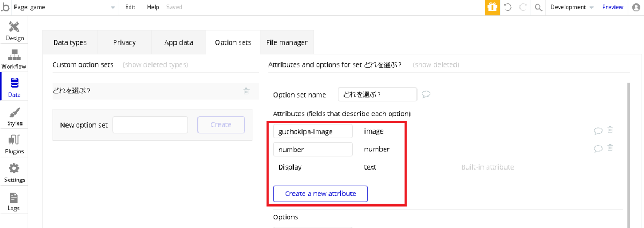Switch to the File manager tab

[287, 42]
